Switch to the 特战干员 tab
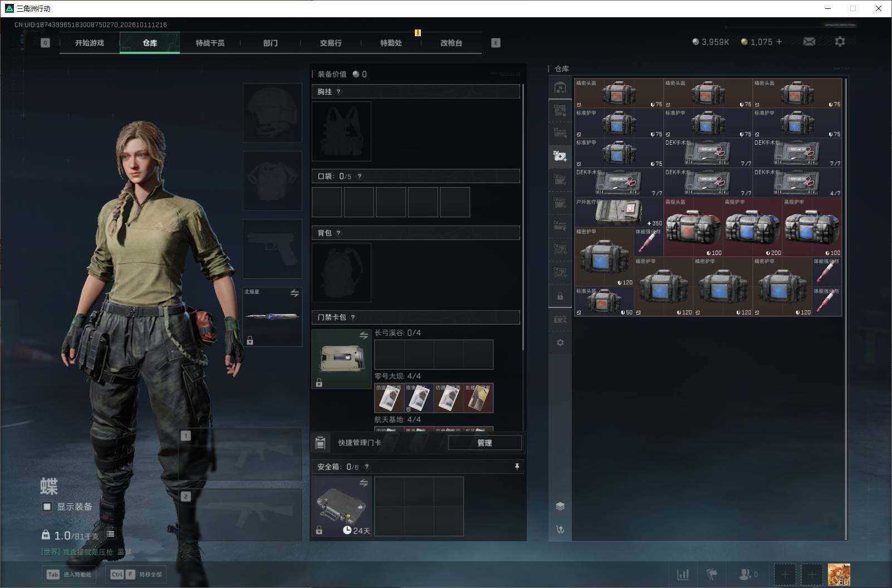Viewport: 892px width, 588px height. coord(210,43)
